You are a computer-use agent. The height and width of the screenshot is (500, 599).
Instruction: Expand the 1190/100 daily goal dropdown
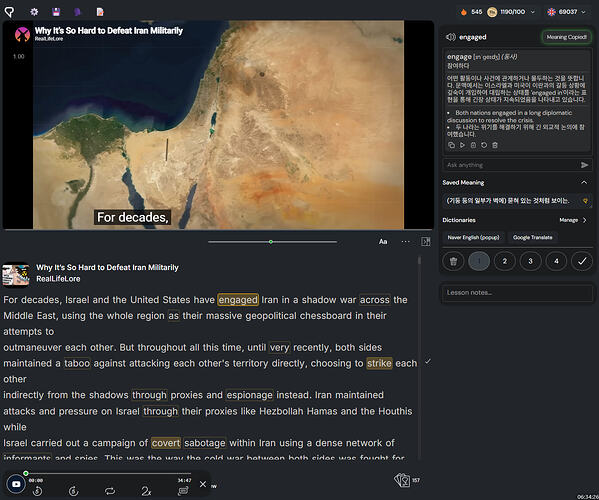tap(533, 12)
